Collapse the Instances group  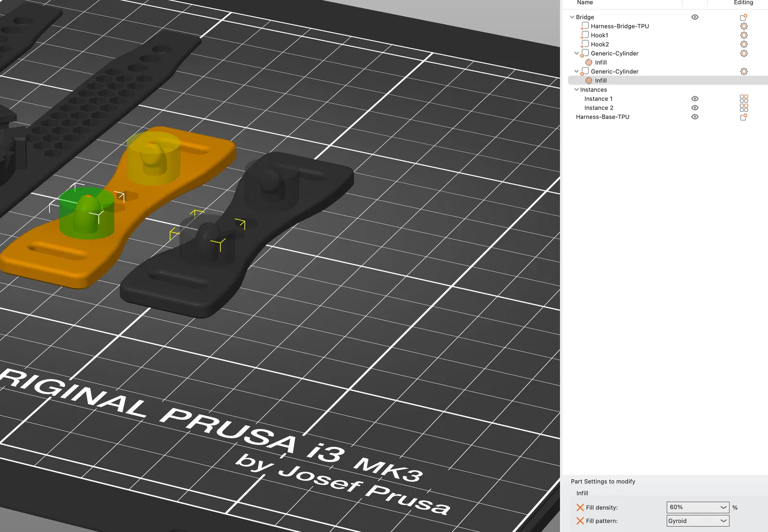coord(576,89)
